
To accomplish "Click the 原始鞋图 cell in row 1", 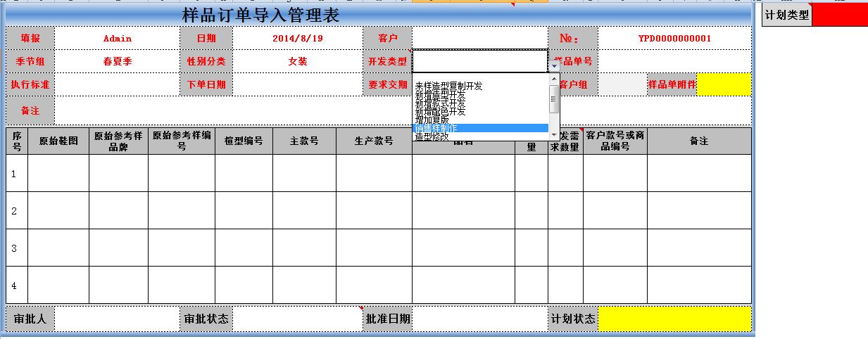I will (x=58, y=173).
